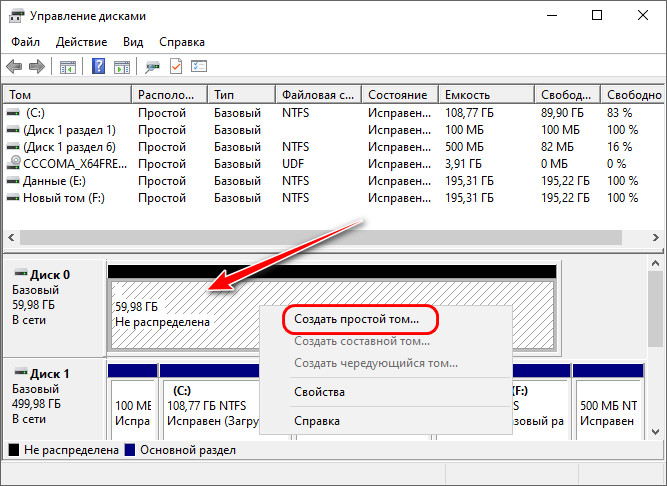Select the (F:) partition block on Диск 1
The image size is (667, 486).
[x=540, y=404]
